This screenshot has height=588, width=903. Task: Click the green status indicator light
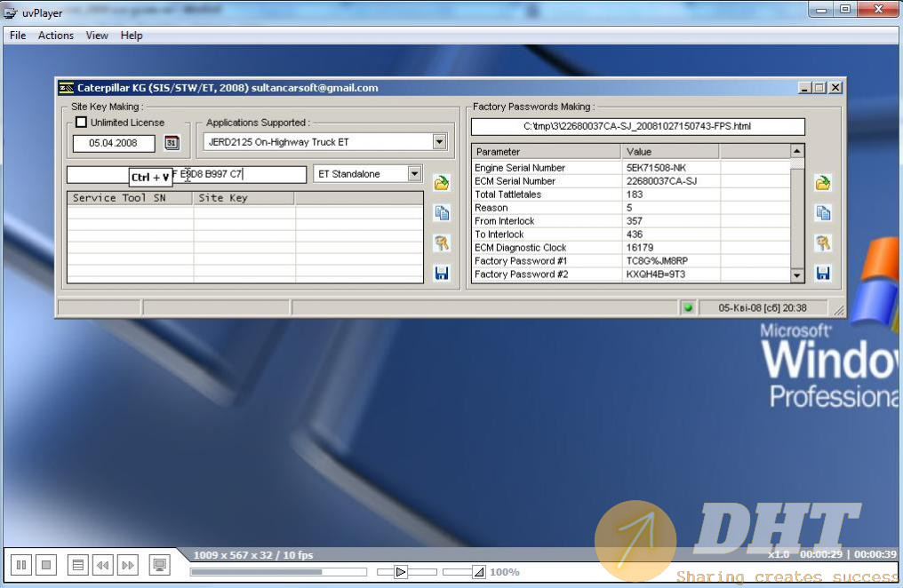688,308
